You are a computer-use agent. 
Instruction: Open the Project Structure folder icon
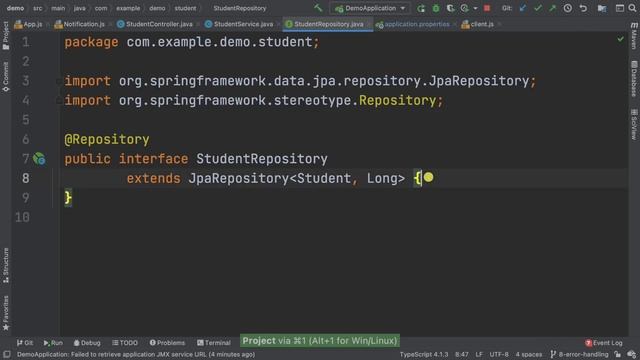pyautogui.click(x=602, y=8)
